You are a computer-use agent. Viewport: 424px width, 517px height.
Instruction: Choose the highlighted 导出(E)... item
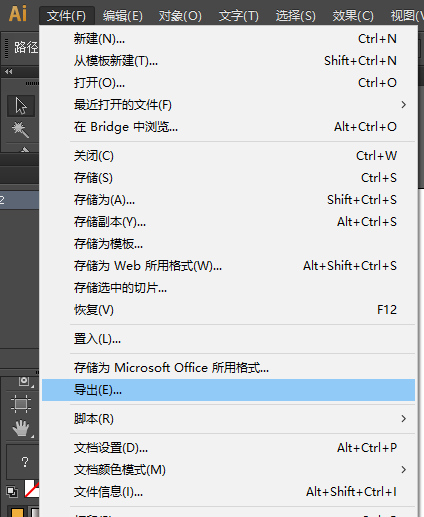click(x=228, y=390)
